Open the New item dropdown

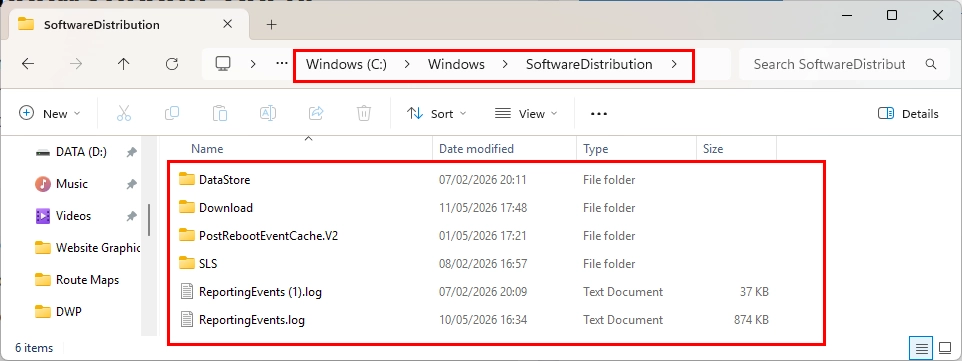[50, 114]
